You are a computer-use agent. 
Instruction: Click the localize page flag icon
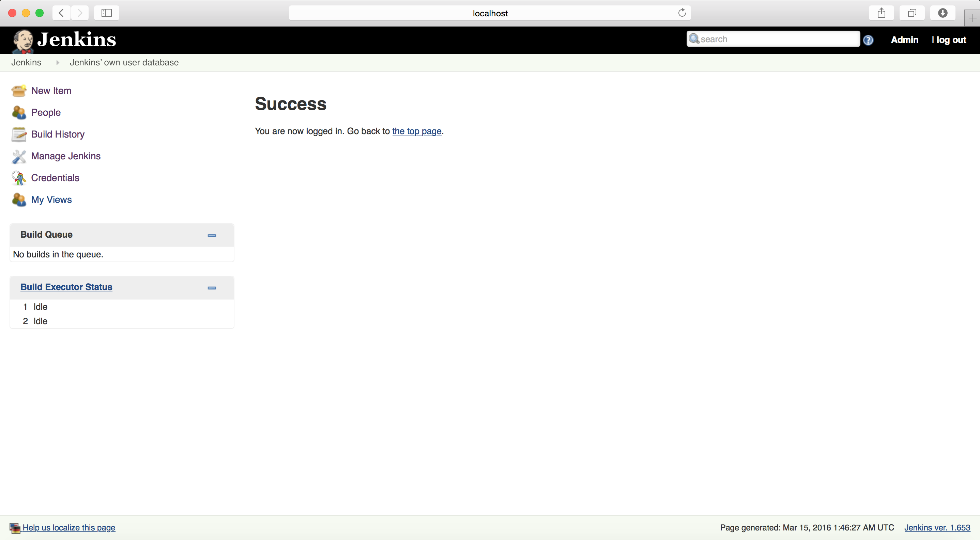[x=15, y=528]
